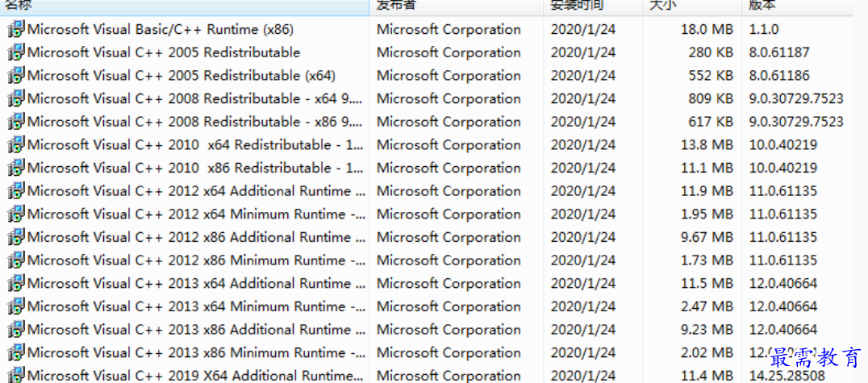This screenshot has height=383, width=868.
Task: Click the 13.8 MB size value
Action: tap(707, 145)
